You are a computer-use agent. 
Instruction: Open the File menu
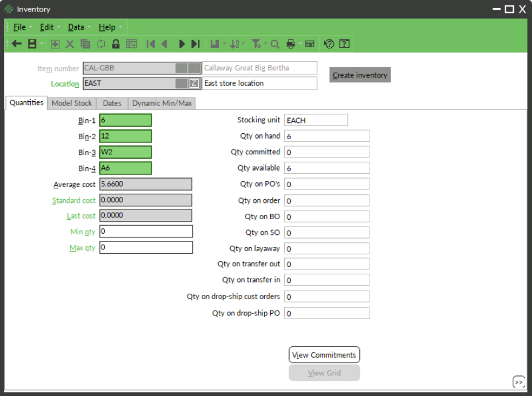point(19,27)
